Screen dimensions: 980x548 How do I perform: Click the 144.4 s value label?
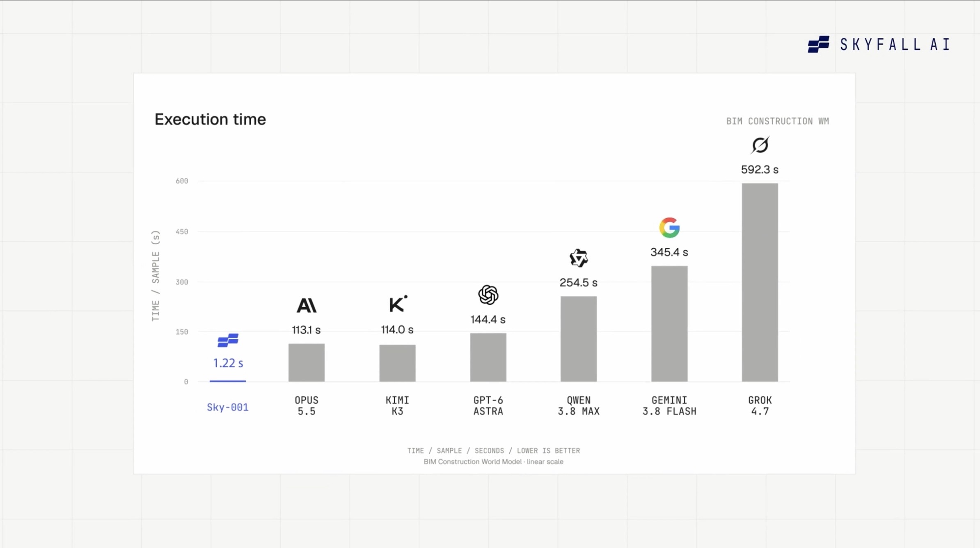(488, 319)
